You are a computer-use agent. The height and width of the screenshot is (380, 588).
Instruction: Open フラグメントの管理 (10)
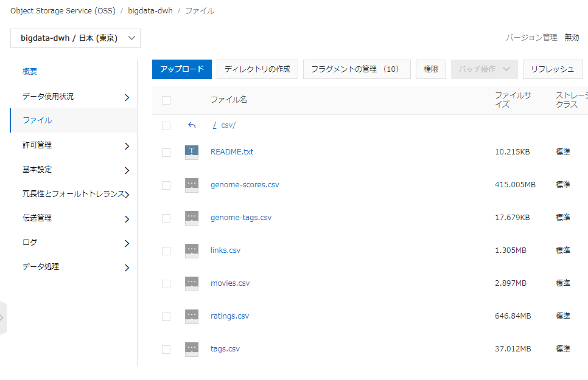[357, 69]
